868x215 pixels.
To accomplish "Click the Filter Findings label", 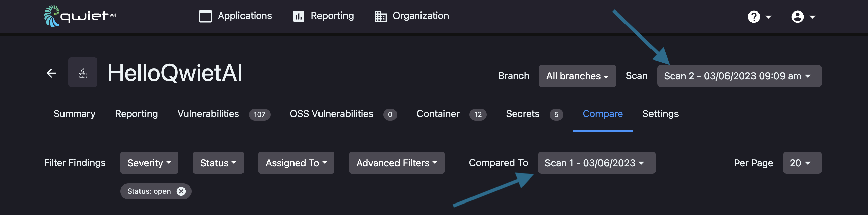I will coord(75,163).
